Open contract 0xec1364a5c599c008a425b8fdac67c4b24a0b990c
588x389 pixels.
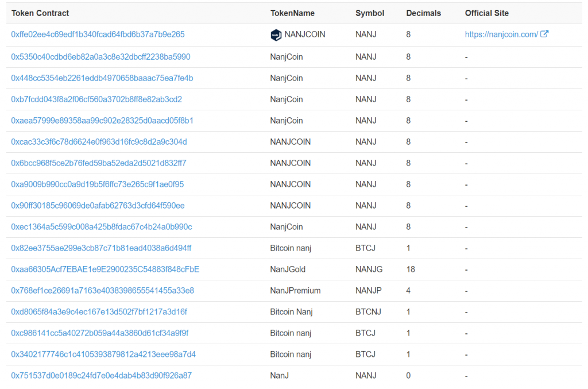(x=102, y=227)
